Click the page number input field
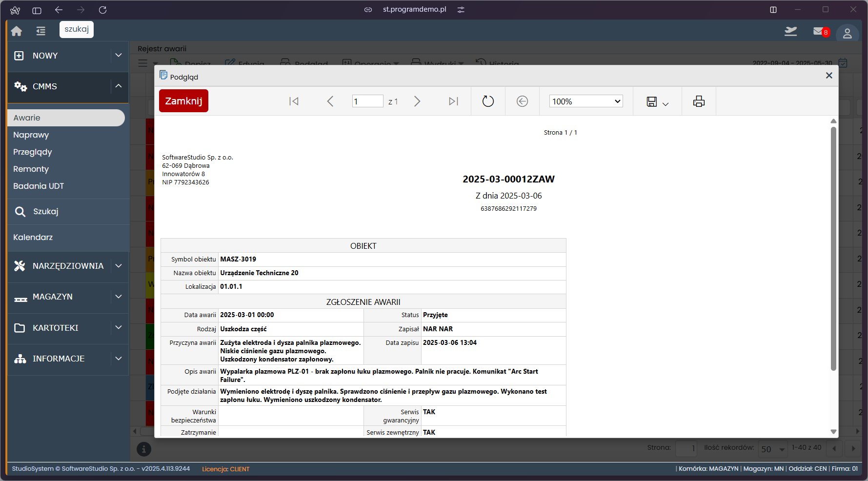The width and height of the screenshot is (868, 481). click(x=367, y=101)
